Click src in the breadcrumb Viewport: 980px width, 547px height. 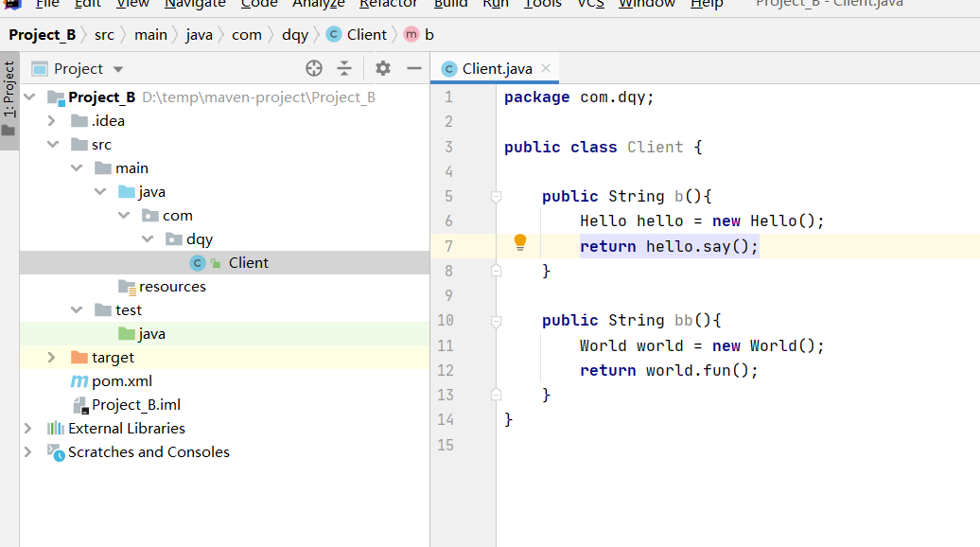click(x=104, y=35)
